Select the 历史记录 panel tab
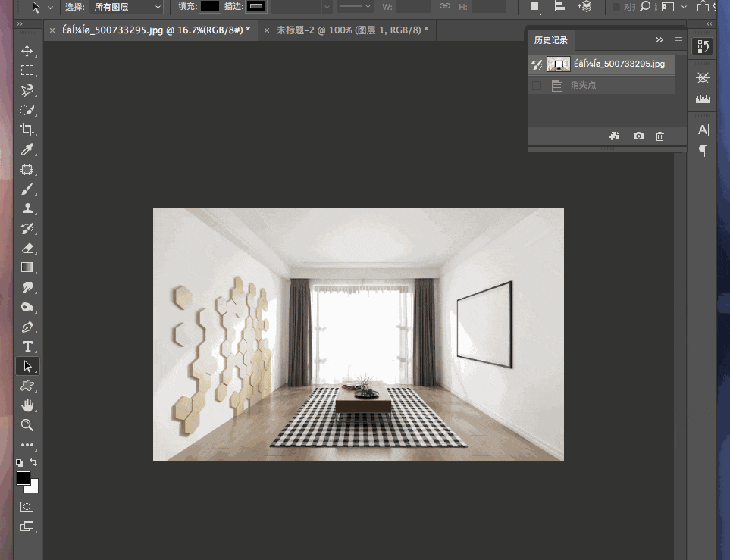This screenshot has height=560, width=730. pos(551,40)
